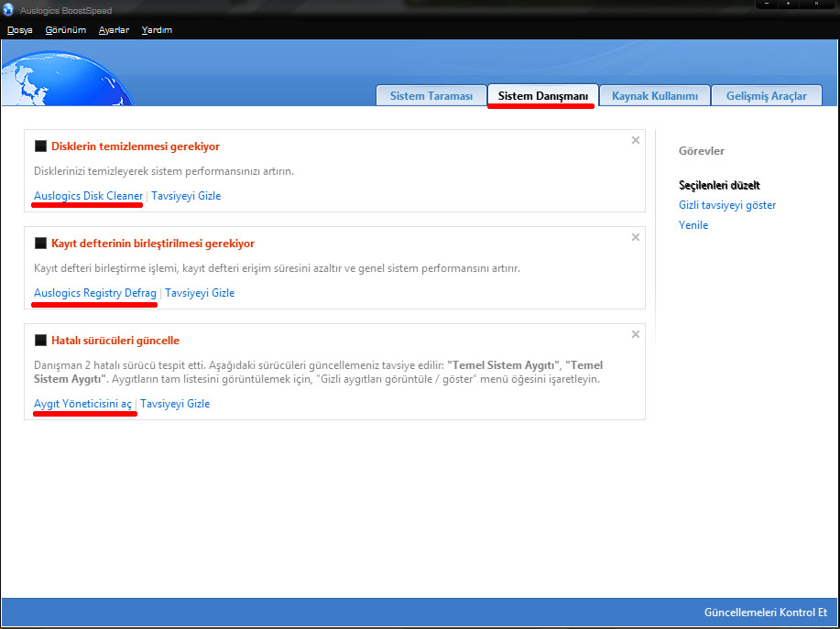Dismiss the Kayıt defterinin birleştirilmesi card
The image size is (840, 629).
636,237
